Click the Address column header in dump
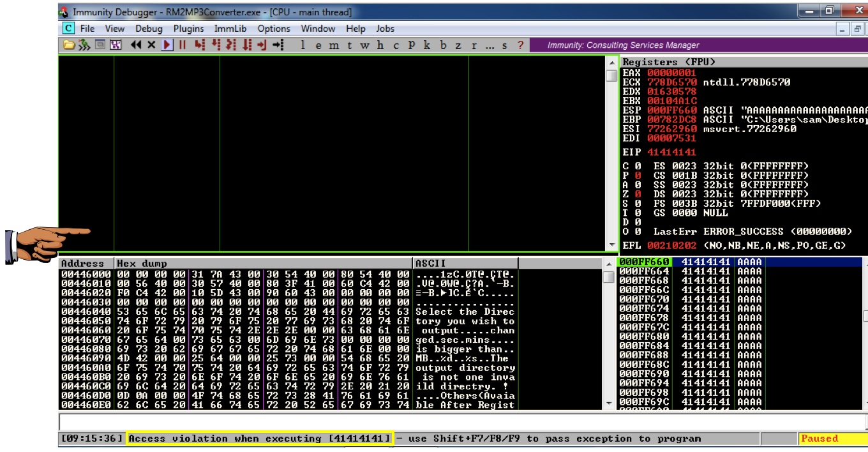The height and width of the screenshot is (452, 868). click(x=82, y=263)
